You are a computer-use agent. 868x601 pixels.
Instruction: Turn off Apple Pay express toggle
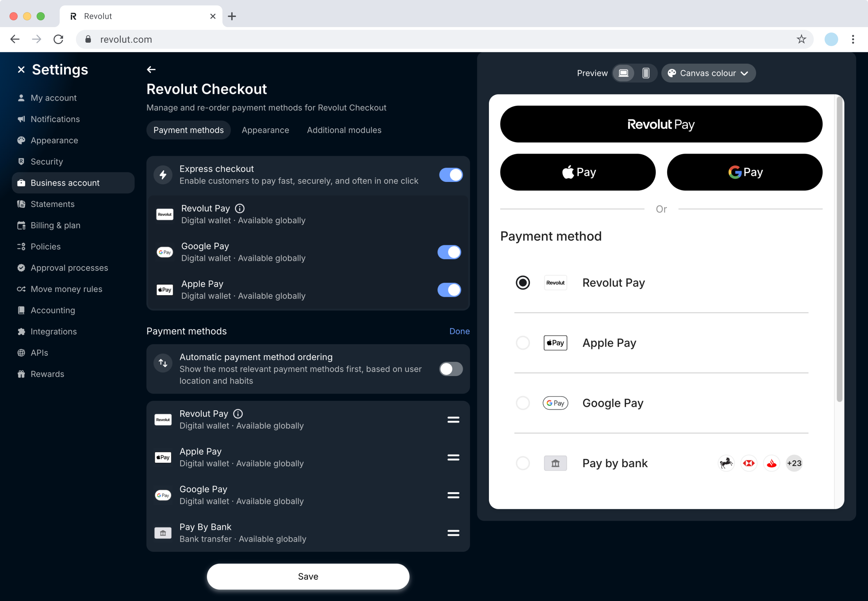449,290
